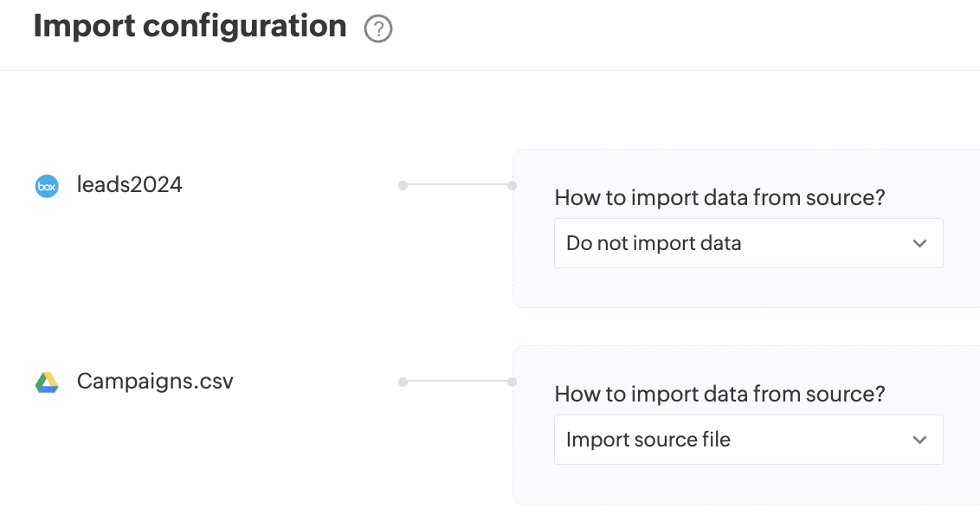Select the leads2024 source name
Screen dimensions: 980x514
pos(130,184)
